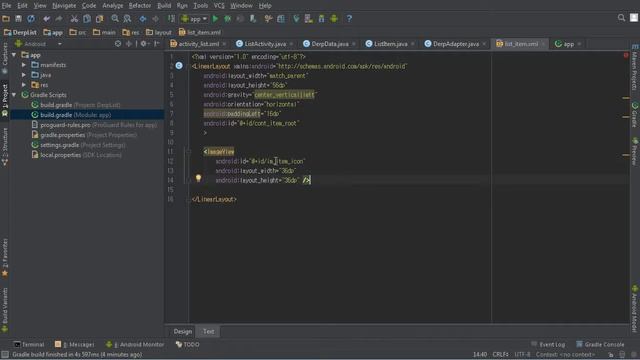The image size is (640, 360).
Task: Click the lightbulb intention icon in gutter
Action: click(198, 178)
